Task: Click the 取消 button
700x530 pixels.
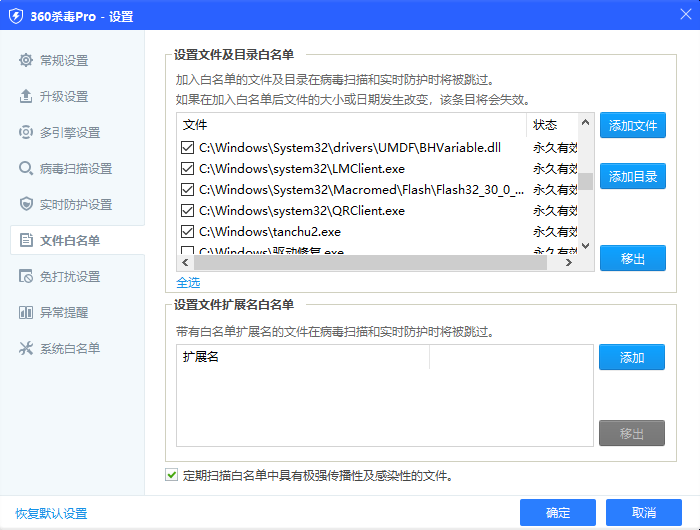Action: (x=644, y=513)
